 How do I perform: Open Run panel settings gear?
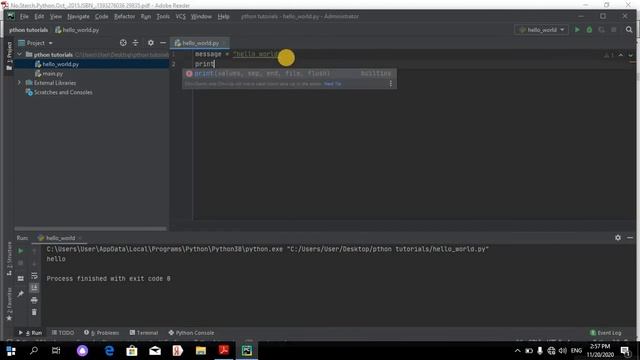(x=618, y=238)
